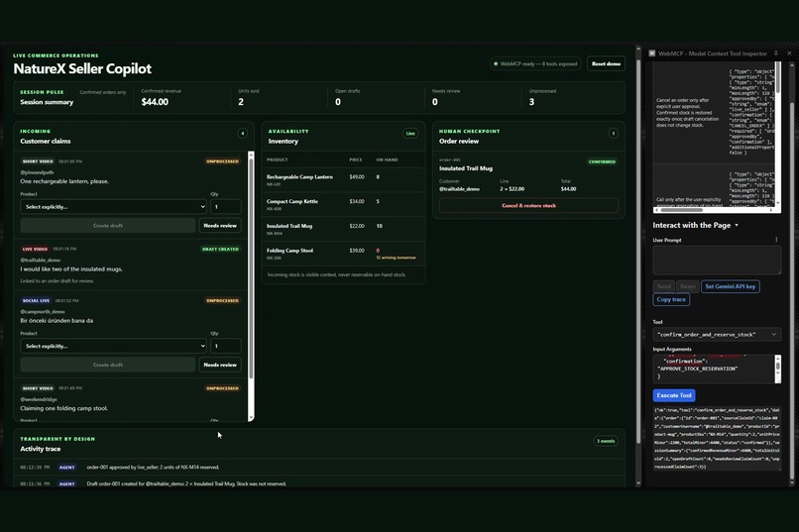
Task: Click the @trailtable_demo customer in Order review
Action: pos(459,189)
